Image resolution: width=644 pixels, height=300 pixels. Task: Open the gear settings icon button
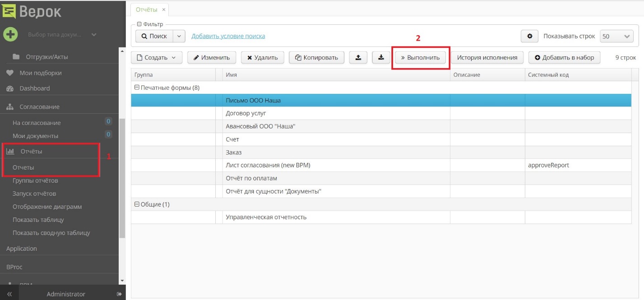[529, 36]
